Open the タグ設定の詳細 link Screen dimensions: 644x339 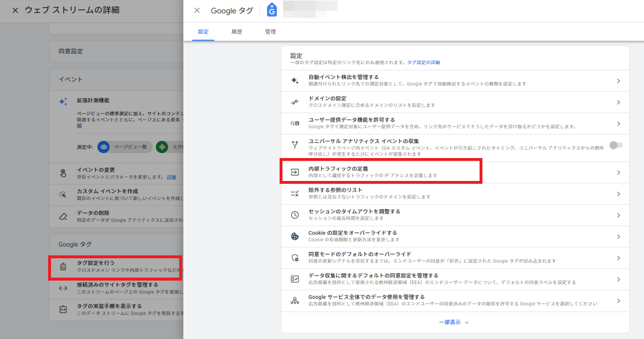pyautogui.click(x=423, y=62)
